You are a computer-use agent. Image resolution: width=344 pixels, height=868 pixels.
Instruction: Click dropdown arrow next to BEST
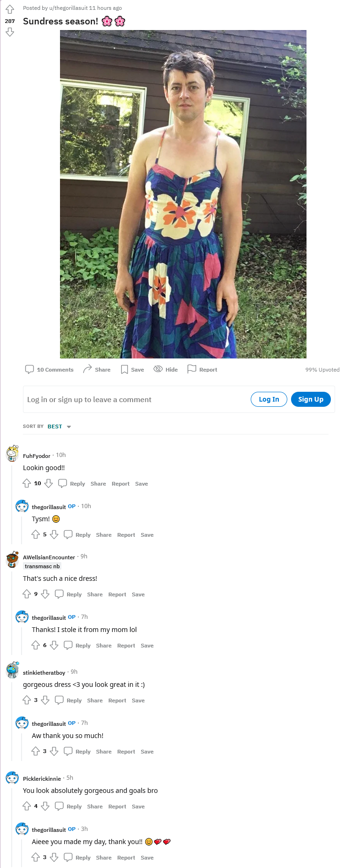tap(69, 427)
